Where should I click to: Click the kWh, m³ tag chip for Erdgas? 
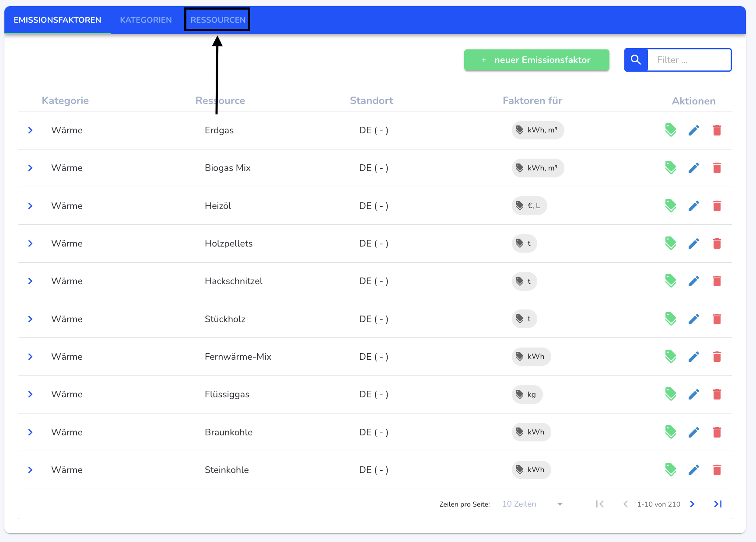click(538, 130)
